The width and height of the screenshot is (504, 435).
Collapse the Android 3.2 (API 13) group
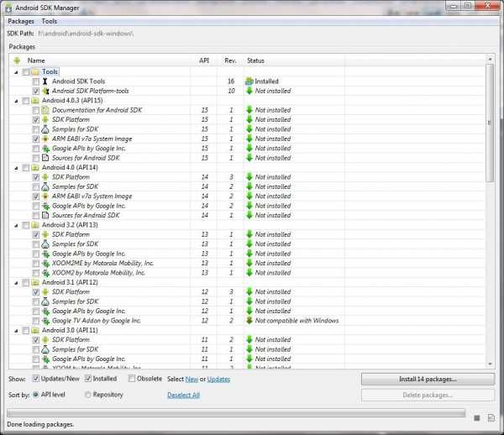pyautogui.click(x=15, y=225)
